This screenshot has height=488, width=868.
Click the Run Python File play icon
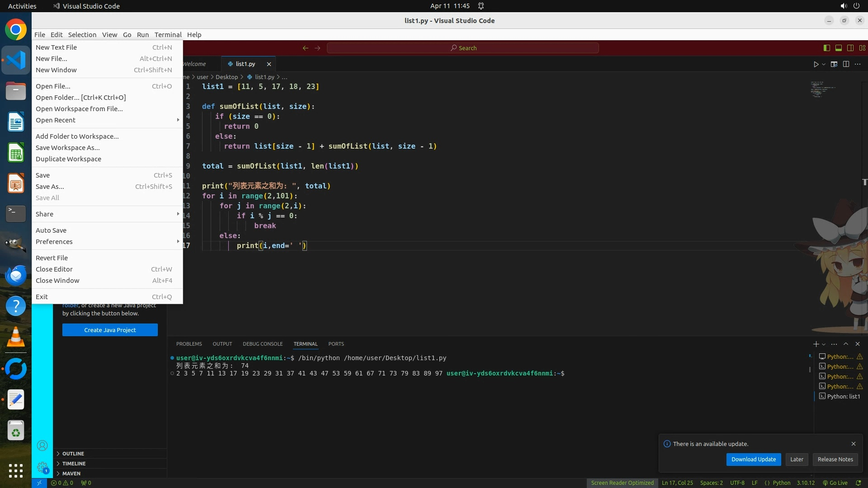pos(816,64)
